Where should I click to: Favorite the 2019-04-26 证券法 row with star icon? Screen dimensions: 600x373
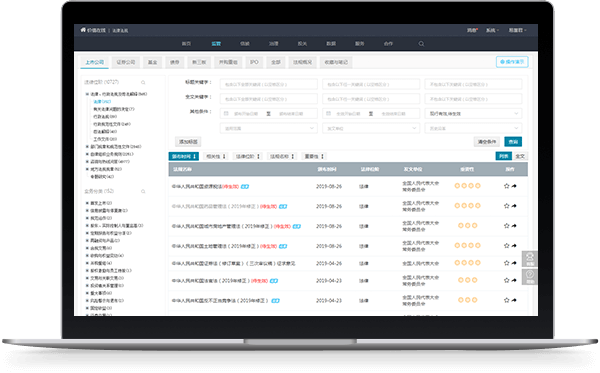[x=507, y=263]
